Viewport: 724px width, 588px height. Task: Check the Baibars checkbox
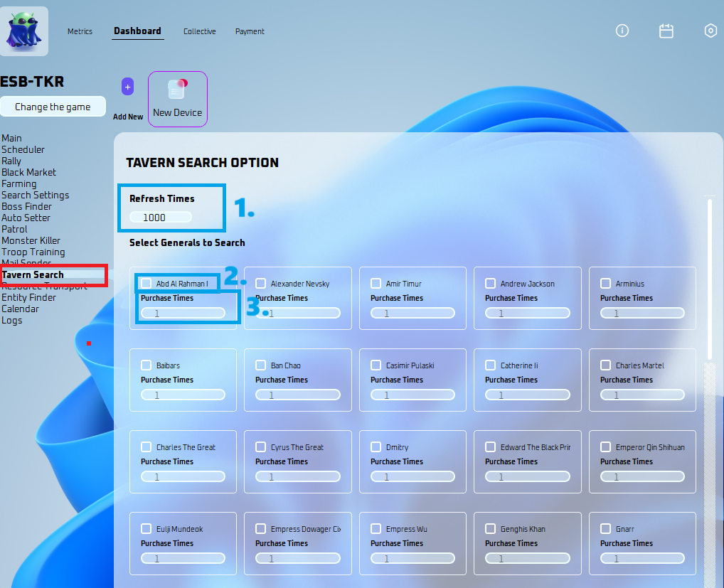[x=147, y=365]
